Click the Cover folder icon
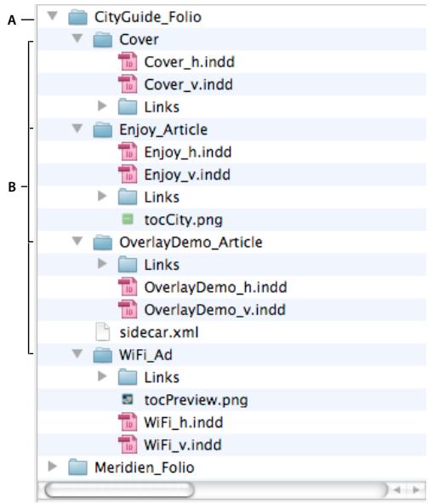 click(102, 39)
